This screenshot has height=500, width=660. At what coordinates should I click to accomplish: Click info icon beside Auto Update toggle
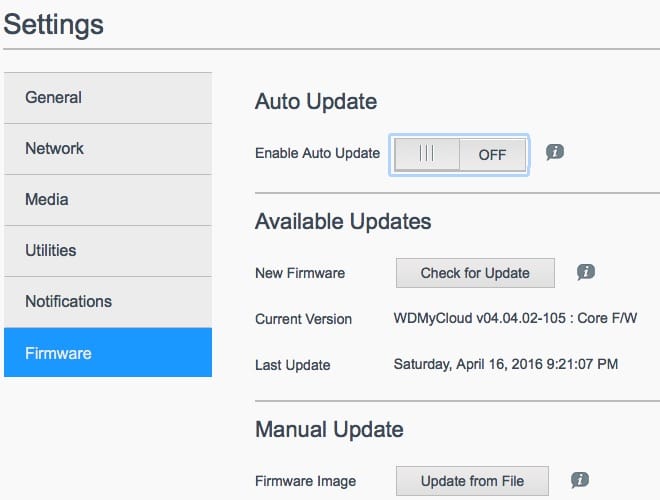click(555, 152)
